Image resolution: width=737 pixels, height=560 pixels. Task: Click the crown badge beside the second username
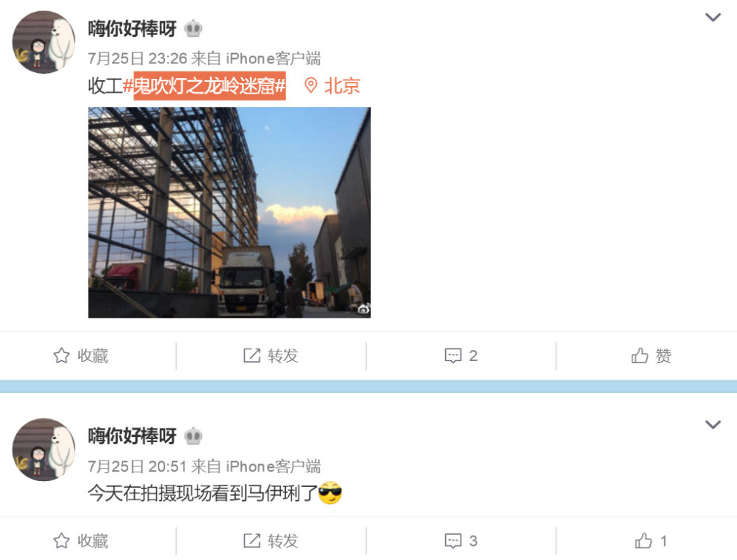(x=192, y=436)
